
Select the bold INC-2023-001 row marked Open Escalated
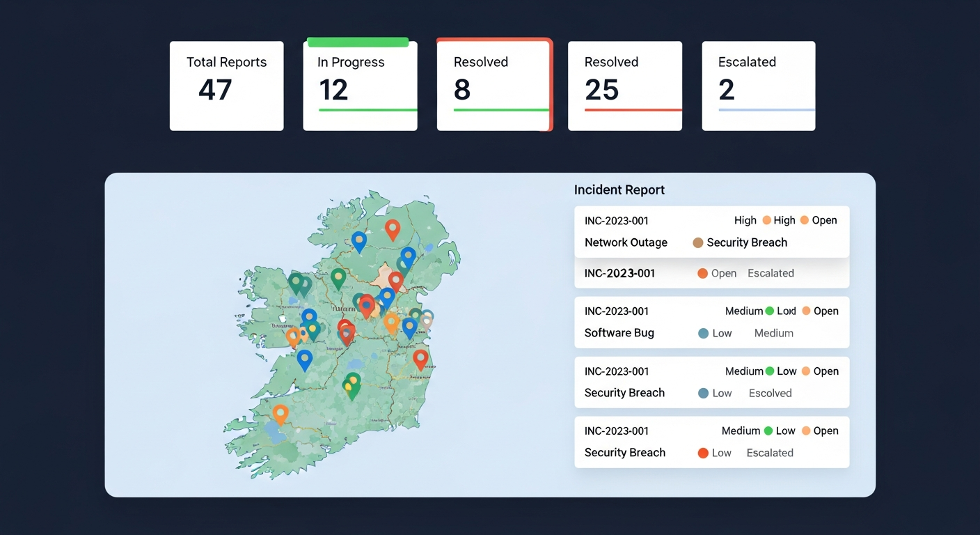(711, 273)
